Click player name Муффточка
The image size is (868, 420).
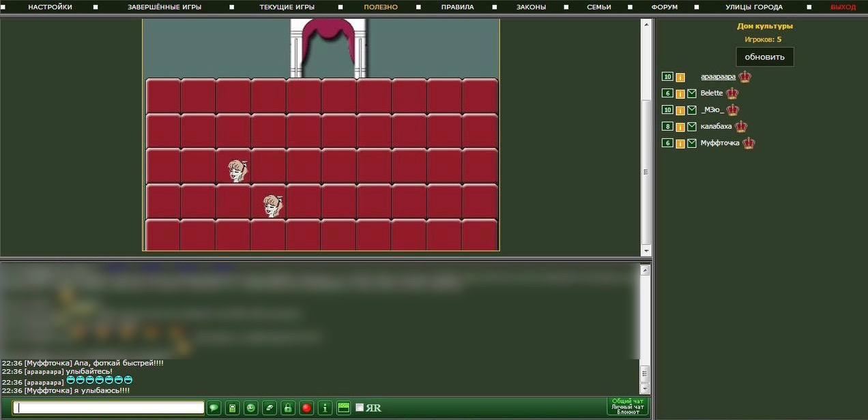[720, 144]
